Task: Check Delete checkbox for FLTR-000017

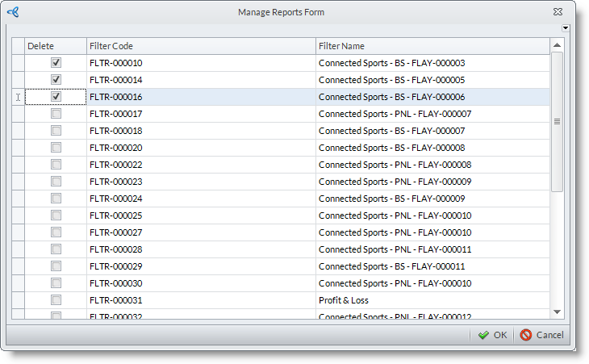Action: coord(56,114)
